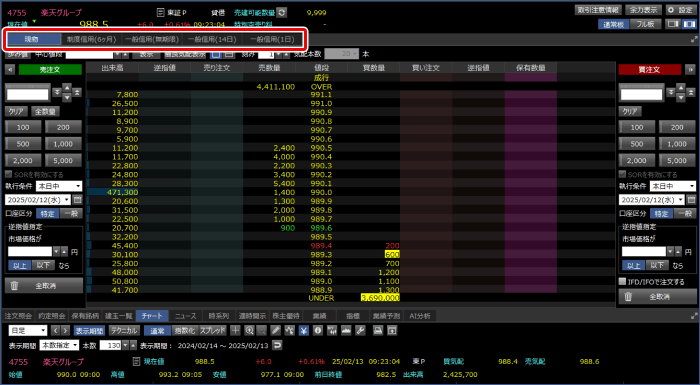Click the 余力表示 button
Viewport: 700px width, 385px height.
pos(644,10)
